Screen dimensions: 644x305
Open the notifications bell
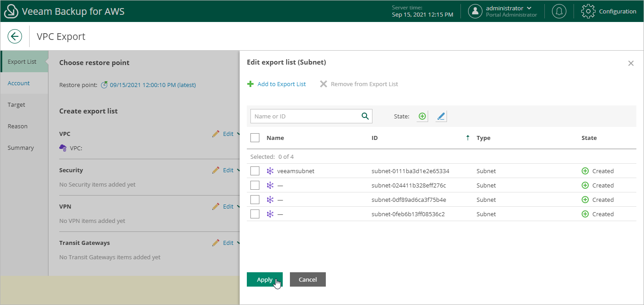559,11
